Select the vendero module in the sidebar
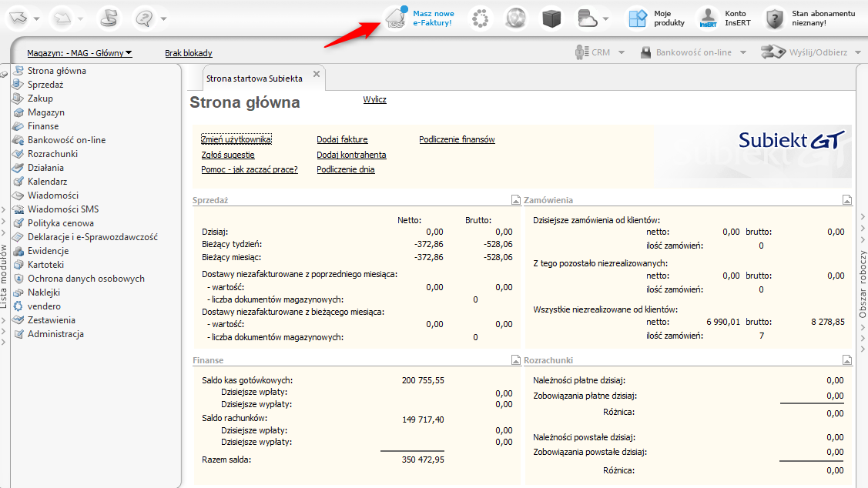The height and width of the screenshot is (488, 868). point(44,306)
